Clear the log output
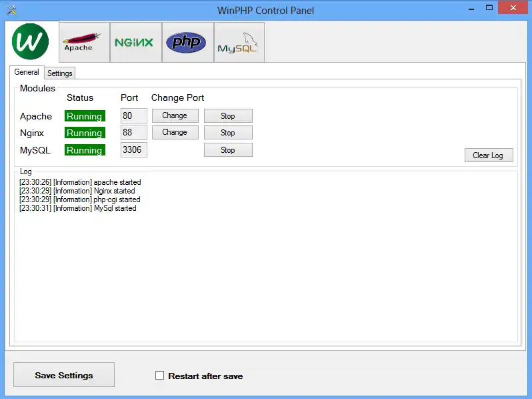This screenshot has height=399, width=532. [489, 155]
